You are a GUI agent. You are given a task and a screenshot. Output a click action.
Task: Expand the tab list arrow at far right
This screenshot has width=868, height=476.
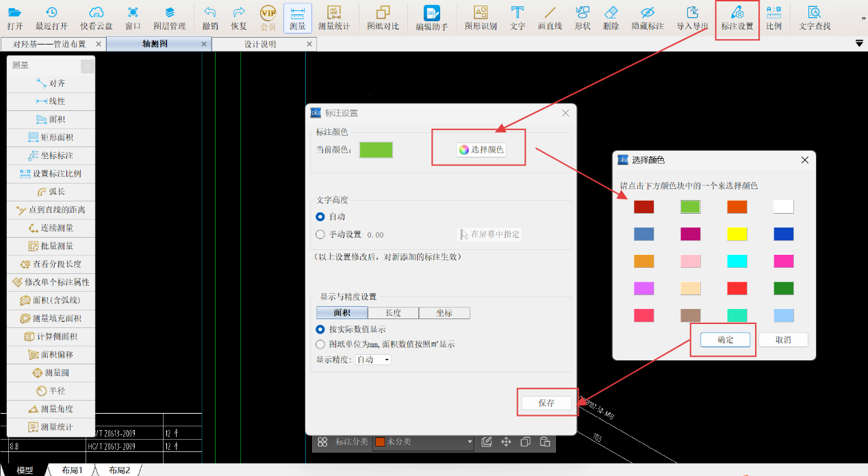859,44
